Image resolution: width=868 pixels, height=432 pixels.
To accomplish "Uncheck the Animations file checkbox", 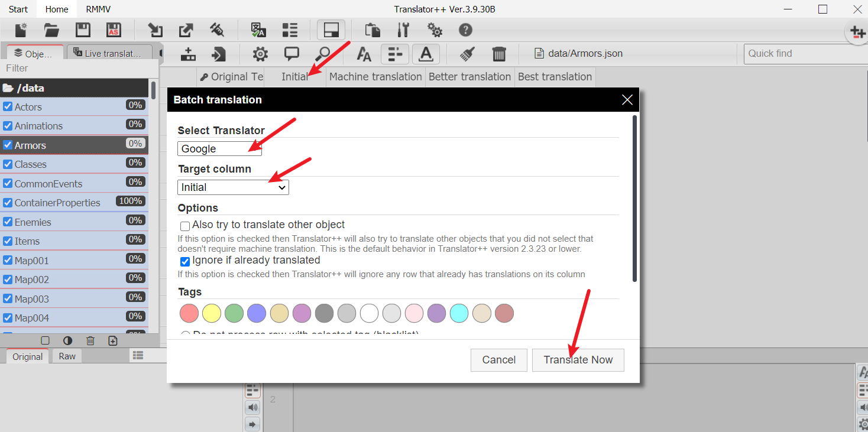I will point(8,126).
